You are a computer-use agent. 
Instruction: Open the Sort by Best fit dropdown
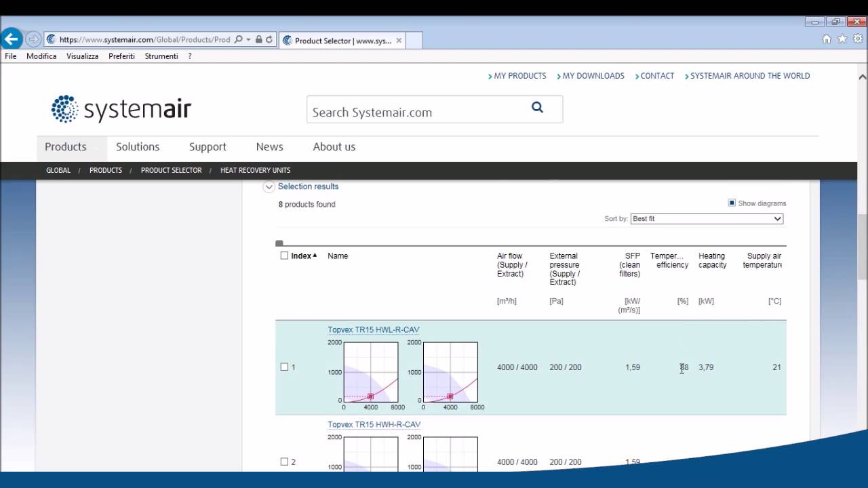click(707, 219)
